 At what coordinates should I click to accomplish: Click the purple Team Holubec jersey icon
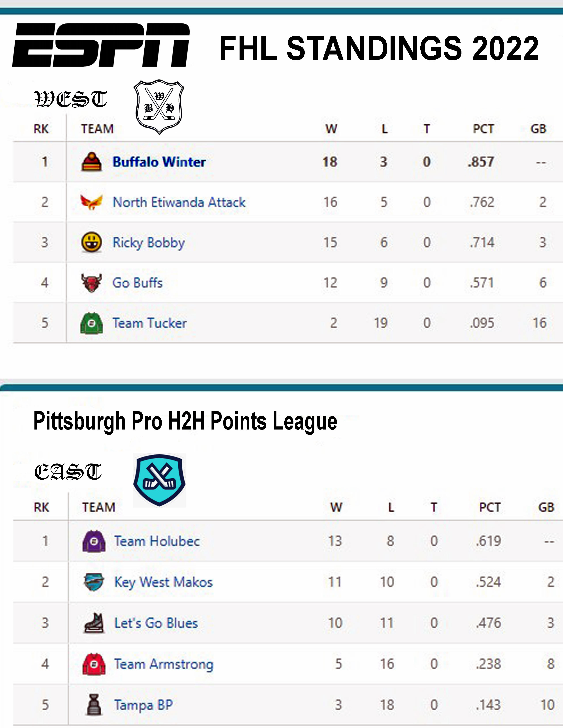point(94,541)
